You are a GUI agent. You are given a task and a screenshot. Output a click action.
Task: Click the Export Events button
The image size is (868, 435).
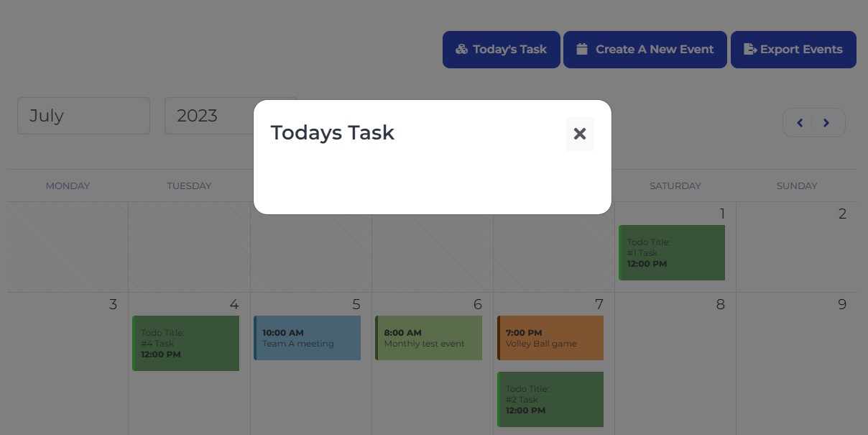click(x=793, y=49)
